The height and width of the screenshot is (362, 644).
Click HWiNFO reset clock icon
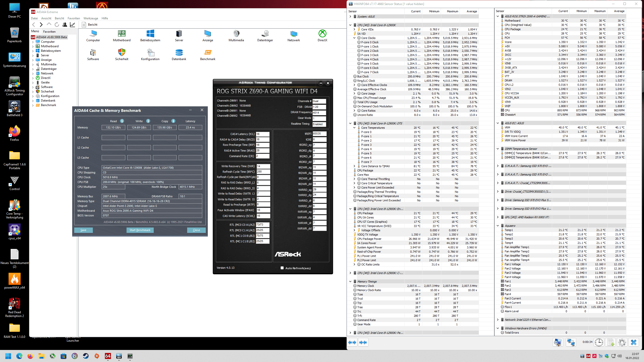[x=599, y=342]
